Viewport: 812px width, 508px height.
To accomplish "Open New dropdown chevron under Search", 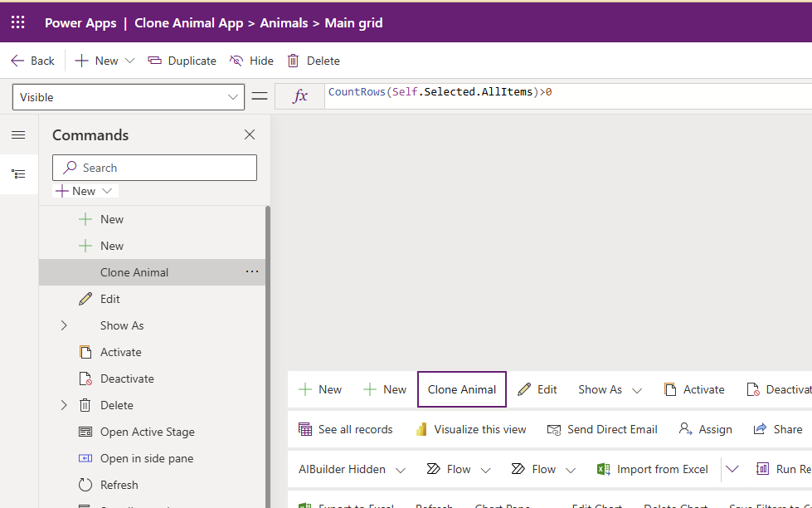I will click(107, 191).
